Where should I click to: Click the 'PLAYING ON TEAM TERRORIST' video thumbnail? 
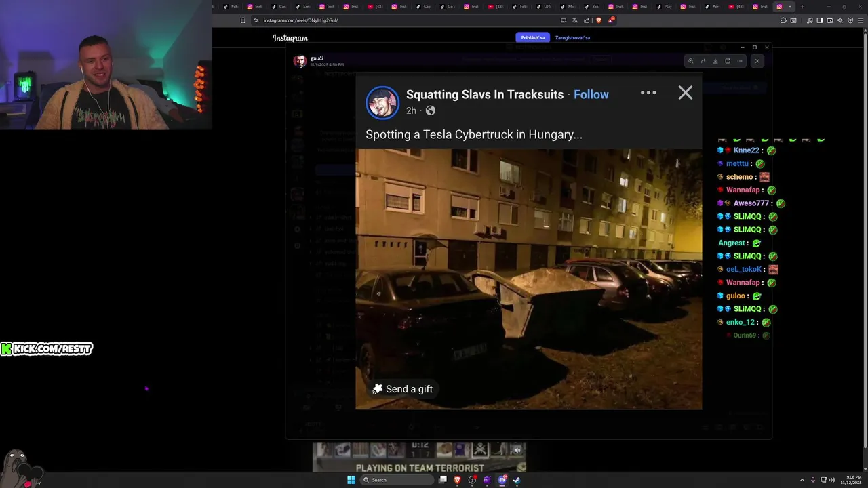coord(419,457)
